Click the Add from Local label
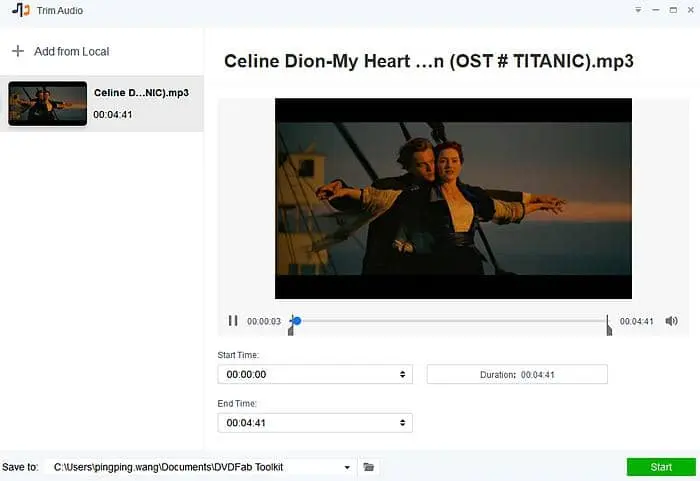 pos(71,51)
